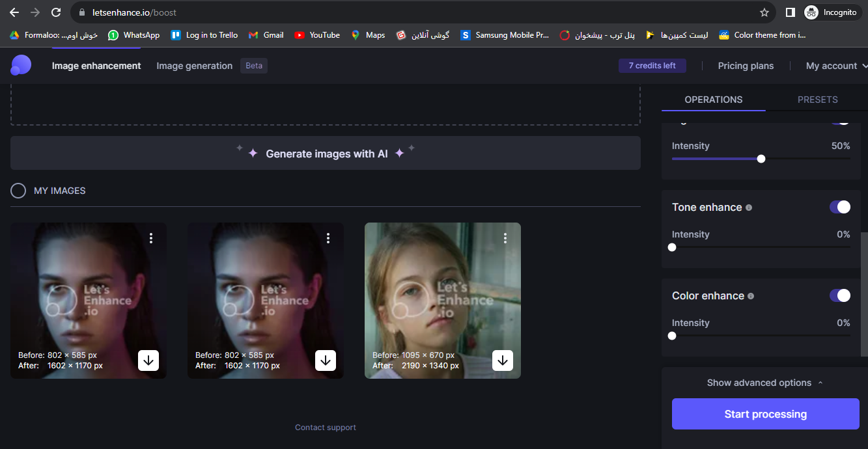
Task: Open the first image's three-dot menu
Action: 151,239
